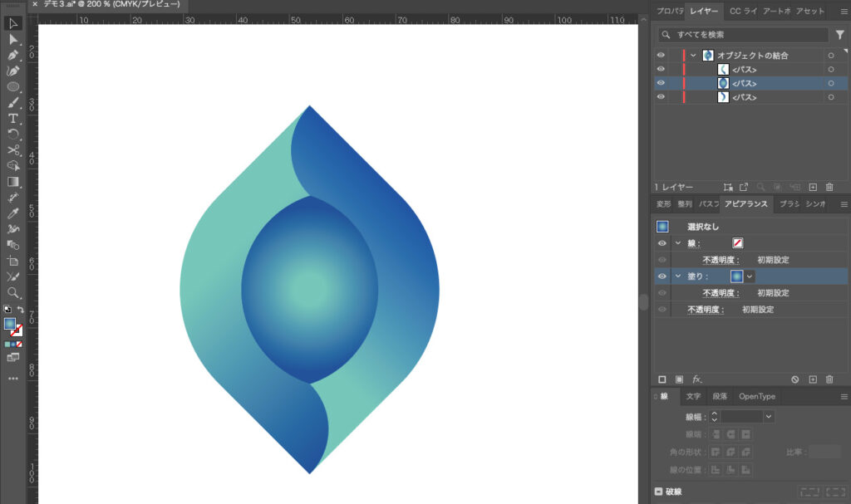Activate the Zoom tool in toolbar

point(13,292)
